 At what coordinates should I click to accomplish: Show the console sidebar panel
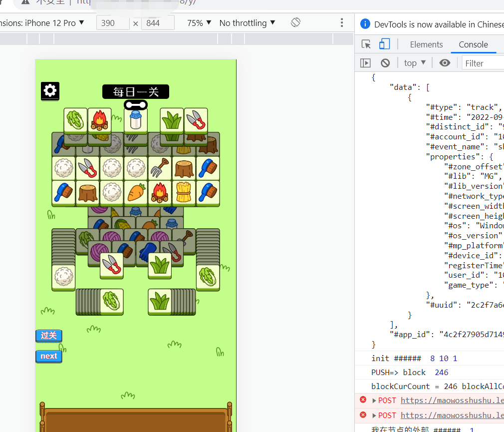coord(366,63)
